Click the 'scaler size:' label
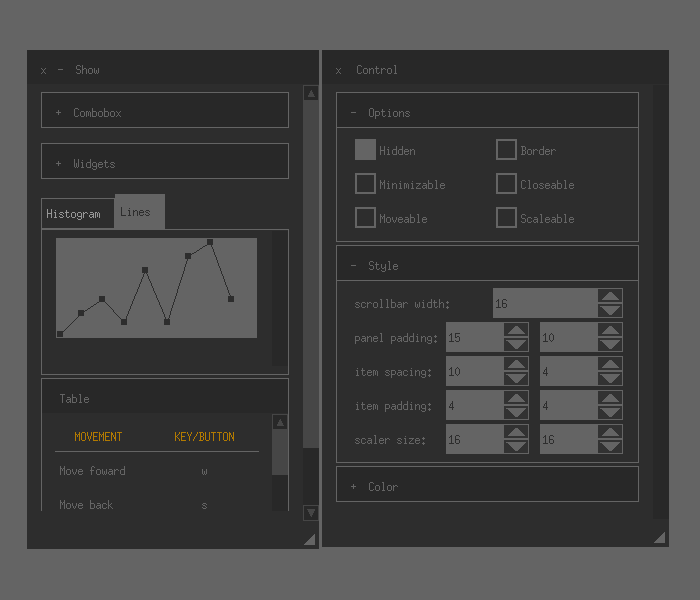Image resolution: width=700 pixels, height=600 pixels. pos(390,440)
